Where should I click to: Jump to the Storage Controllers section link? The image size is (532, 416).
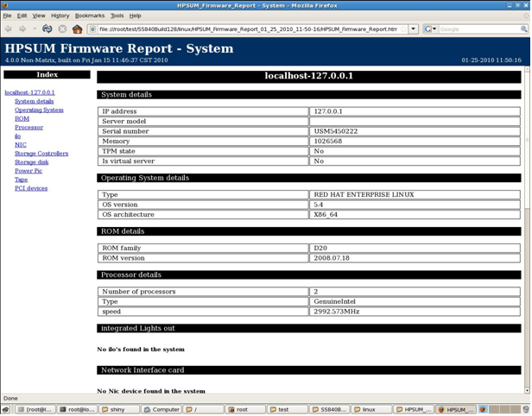tap(40, 154)
